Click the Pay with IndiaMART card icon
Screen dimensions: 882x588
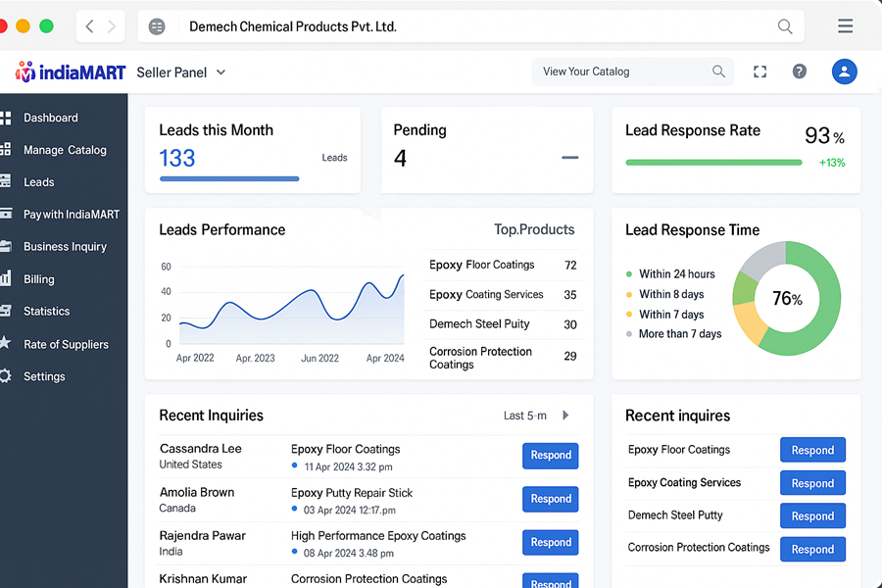tap(6, 214)
